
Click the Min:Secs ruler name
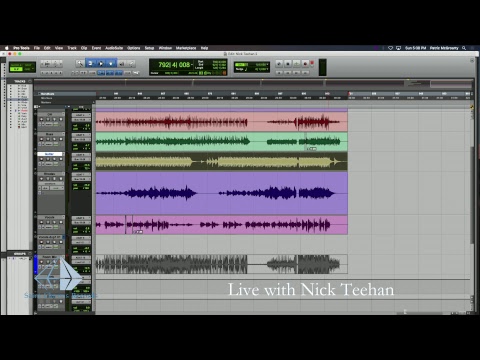coord(46,98)
